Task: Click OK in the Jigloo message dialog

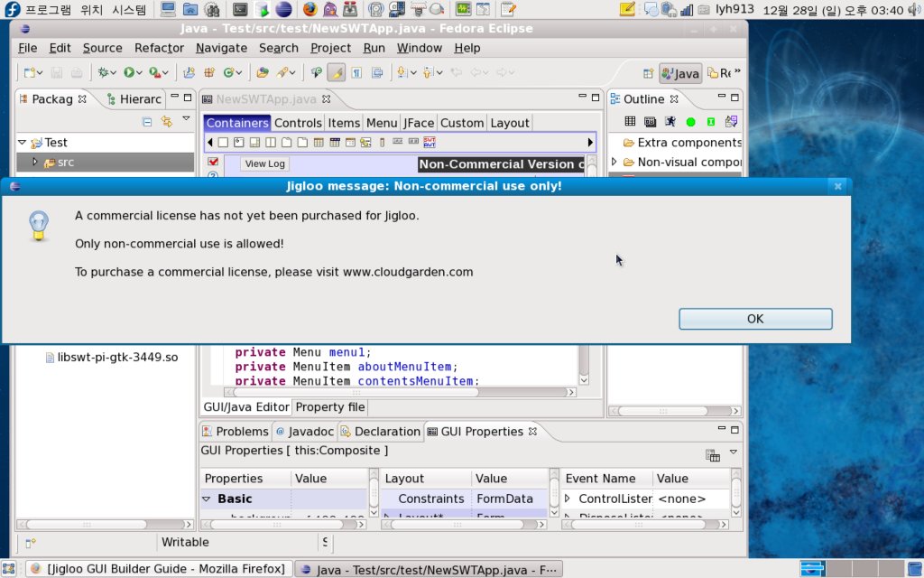Action: pos(755,319)
